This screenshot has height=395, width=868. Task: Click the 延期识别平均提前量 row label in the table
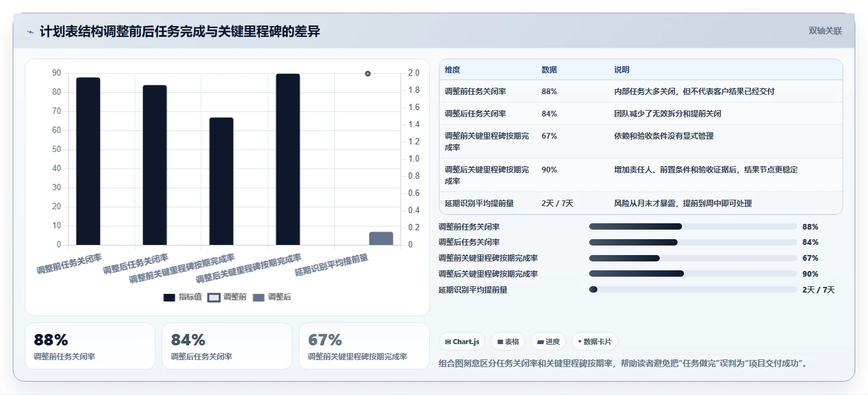(479, 204)
